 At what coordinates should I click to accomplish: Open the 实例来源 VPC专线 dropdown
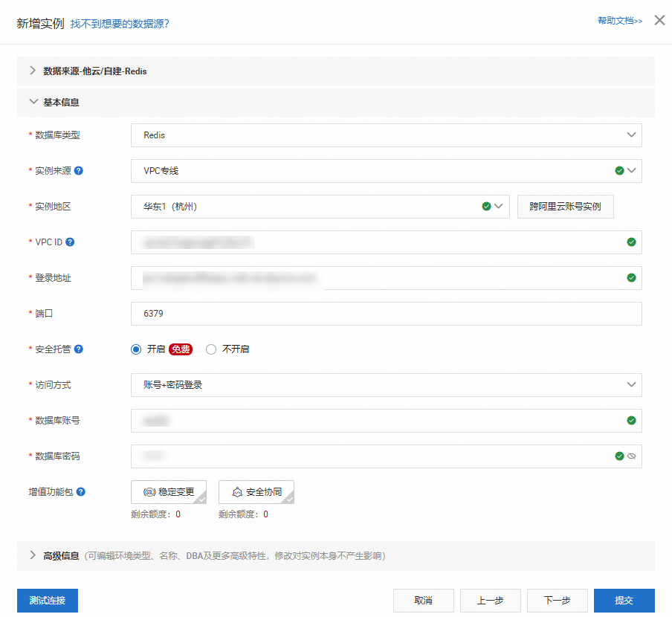coord(386,171)
